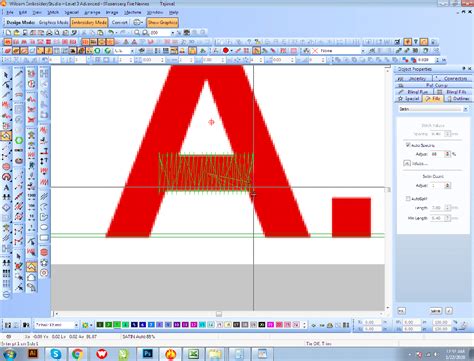Screen dimensions: 474x361
Task: Open the zoom level dropdown
Action: coord(173,33)
